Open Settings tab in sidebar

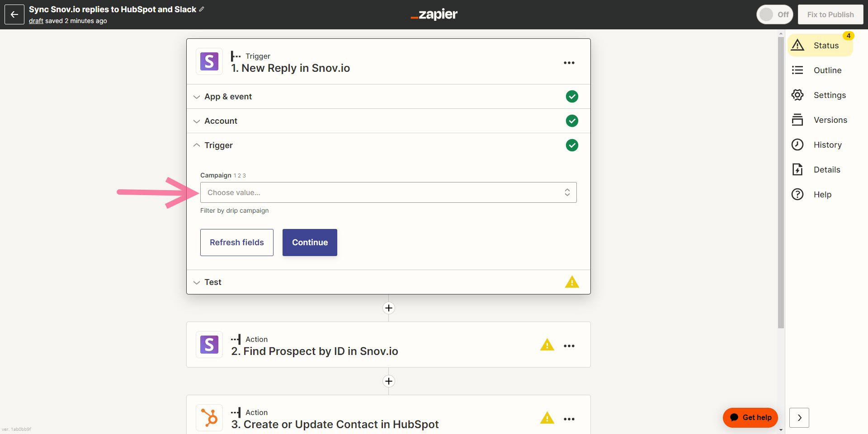820,95
